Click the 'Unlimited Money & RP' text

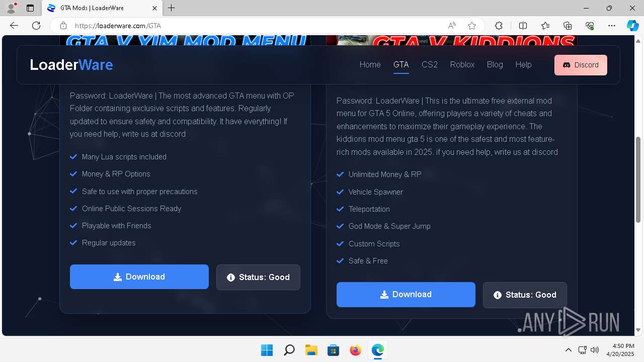(385, 174)
